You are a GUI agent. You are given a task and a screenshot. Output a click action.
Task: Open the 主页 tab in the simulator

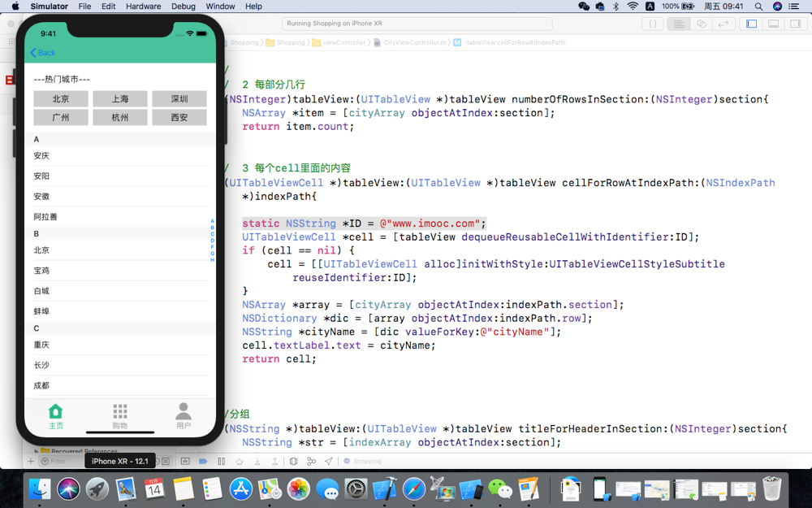[x=56, y=417]
